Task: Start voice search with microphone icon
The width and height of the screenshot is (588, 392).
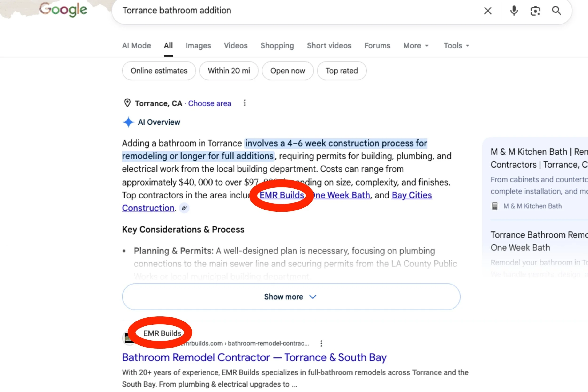Action: pyautogui.click(x=514, y=11)
